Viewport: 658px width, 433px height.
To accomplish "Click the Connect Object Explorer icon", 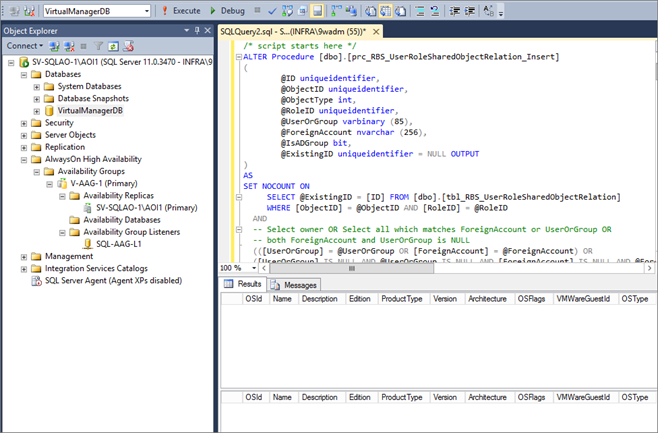I will tap(54, 46).
